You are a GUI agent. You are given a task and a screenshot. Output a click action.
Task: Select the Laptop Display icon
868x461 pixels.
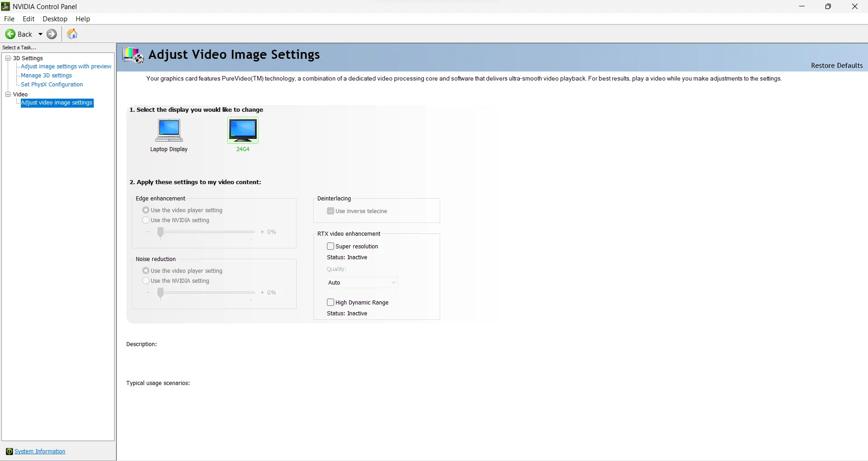coord(169,130)
